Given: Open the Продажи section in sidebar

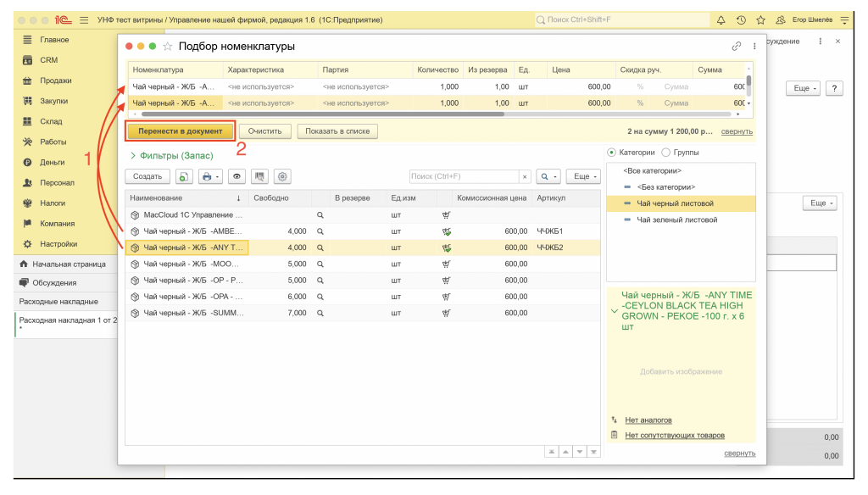Looking at the screenshot, I should click(55, 81).
